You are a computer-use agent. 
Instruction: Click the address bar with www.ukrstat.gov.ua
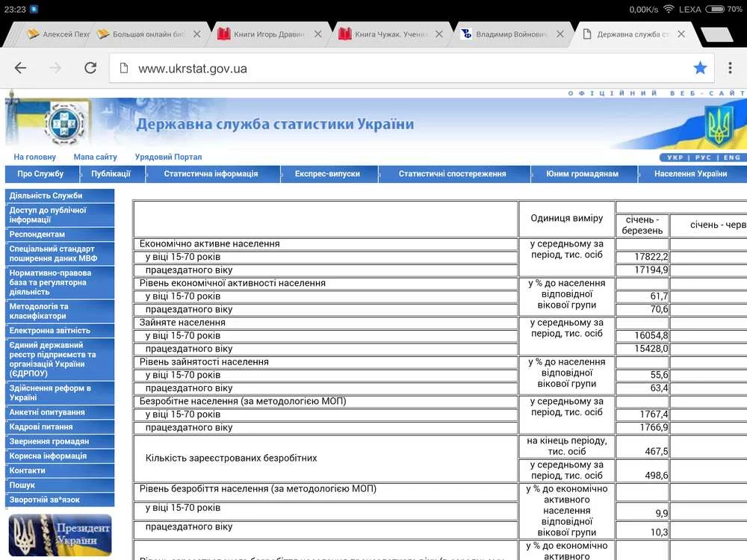click(x=412, y=69)
